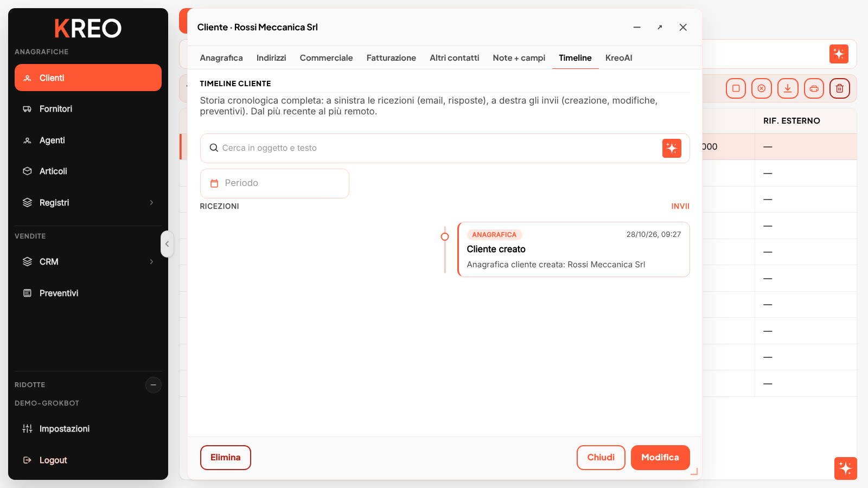Image resolution: width=868 pixels, height=488 pixels.
Task: Open the floating AI assistant button bottom-right
Action: 846,468
